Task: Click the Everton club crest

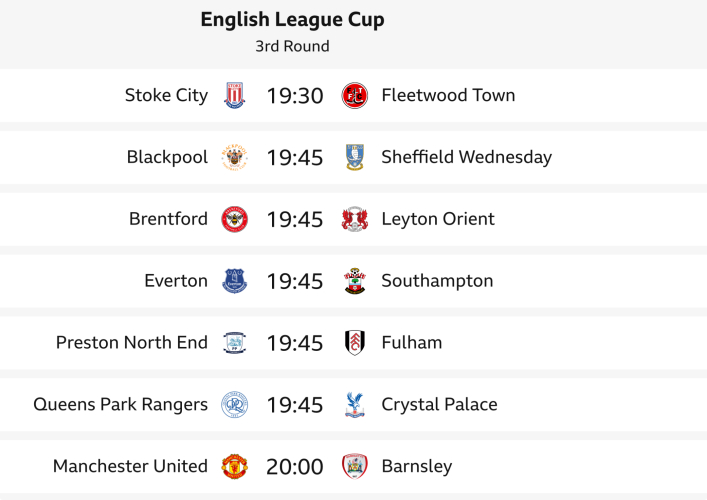Action: (235, 281)
